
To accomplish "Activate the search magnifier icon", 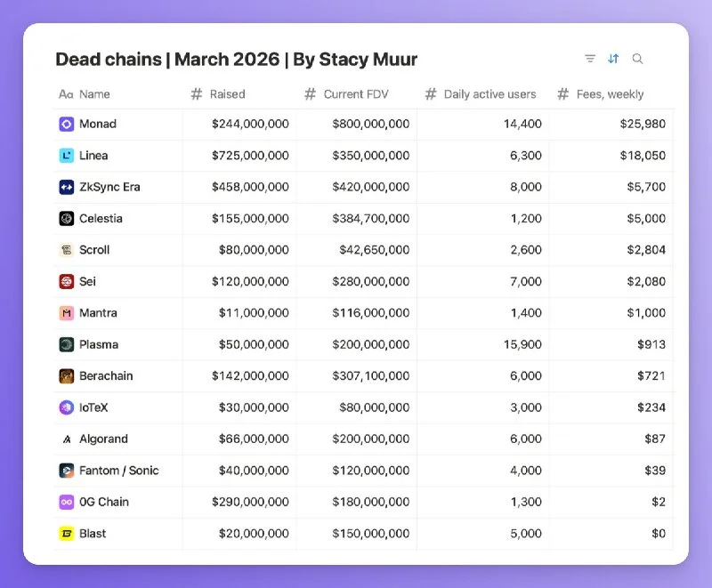I will click(637, 59).
